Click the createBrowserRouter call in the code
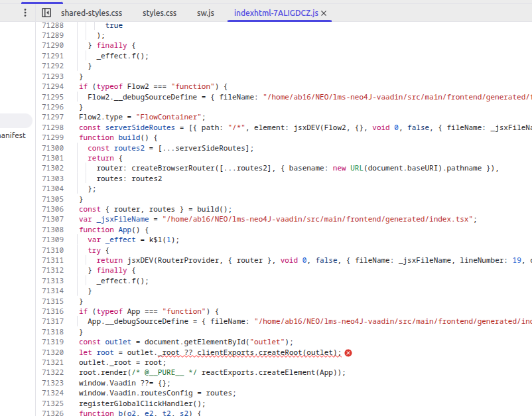 [x=168, y=168]
